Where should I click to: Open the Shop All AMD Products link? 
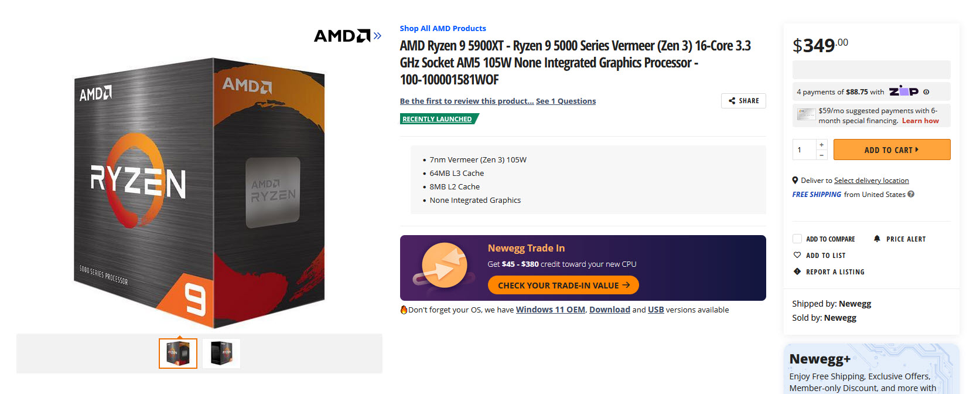pos(443,28)
